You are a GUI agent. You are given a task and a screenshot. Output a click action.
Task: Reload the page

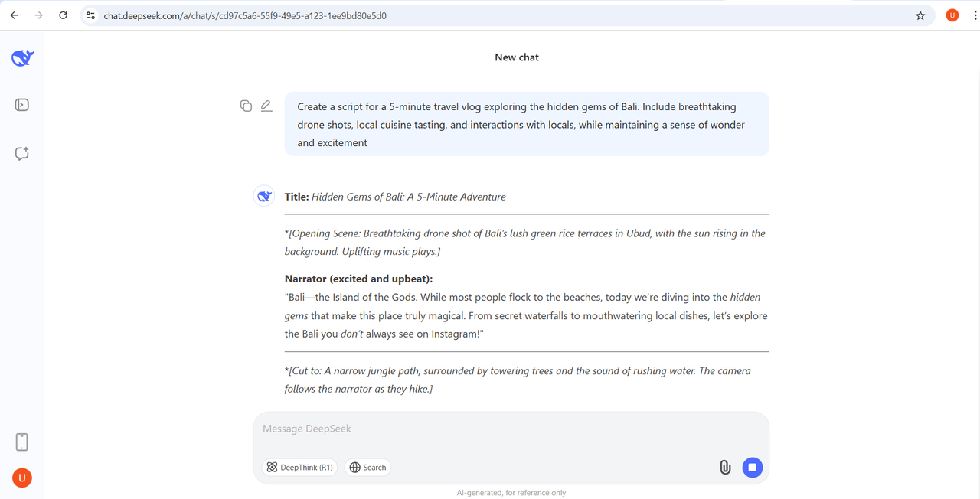pyautogui.click(x=63, y=15)
